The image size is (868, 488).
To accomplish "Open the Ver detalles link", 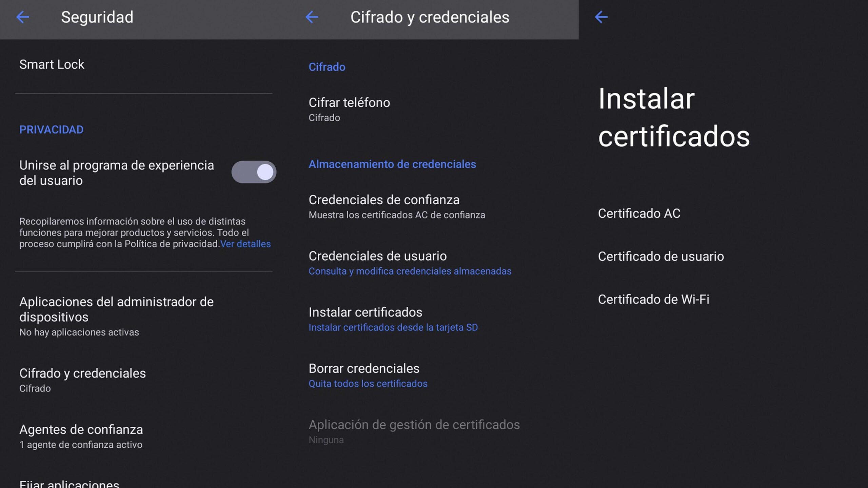I will click(245, 244).
